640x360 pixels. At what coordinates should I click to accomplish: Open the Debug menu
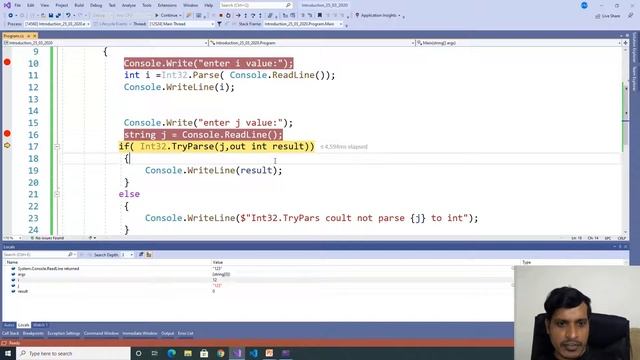point(96,5)
